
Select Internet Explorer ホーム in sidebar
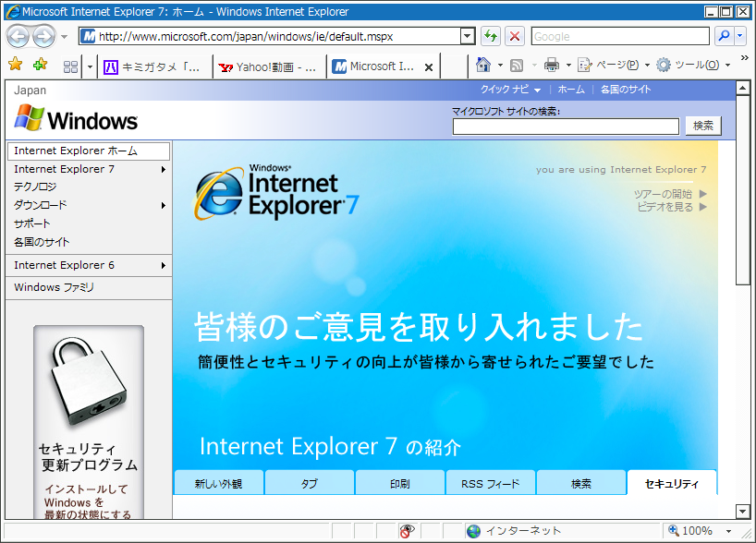pos(89,151)
